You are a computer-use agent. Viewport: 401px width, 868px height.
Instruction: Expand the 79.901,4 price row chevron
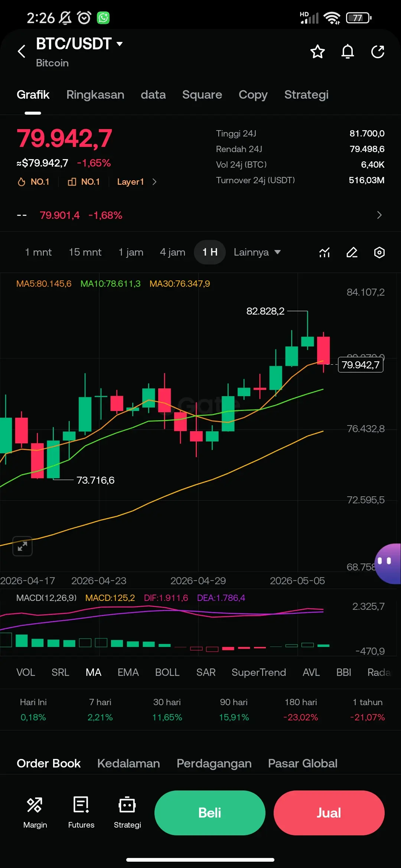click(x=379, y=215)
